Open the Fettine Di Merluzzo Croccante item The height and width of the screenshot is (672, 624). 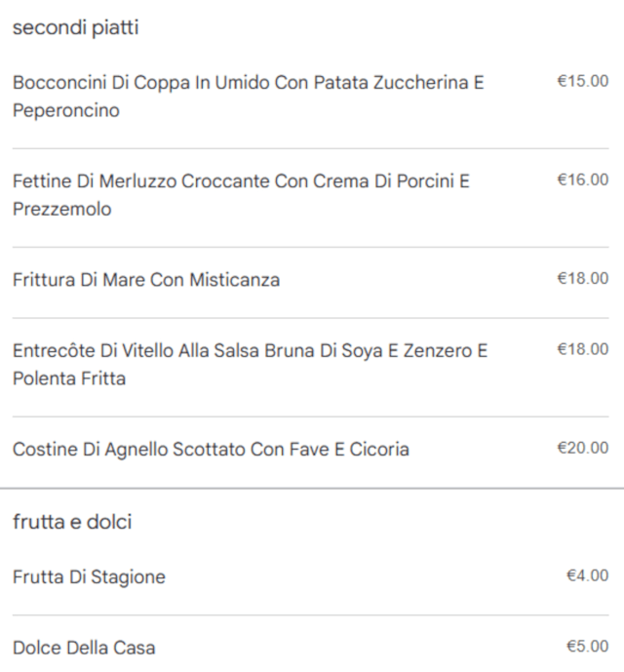pyautogui.click(x=241, y=181)
